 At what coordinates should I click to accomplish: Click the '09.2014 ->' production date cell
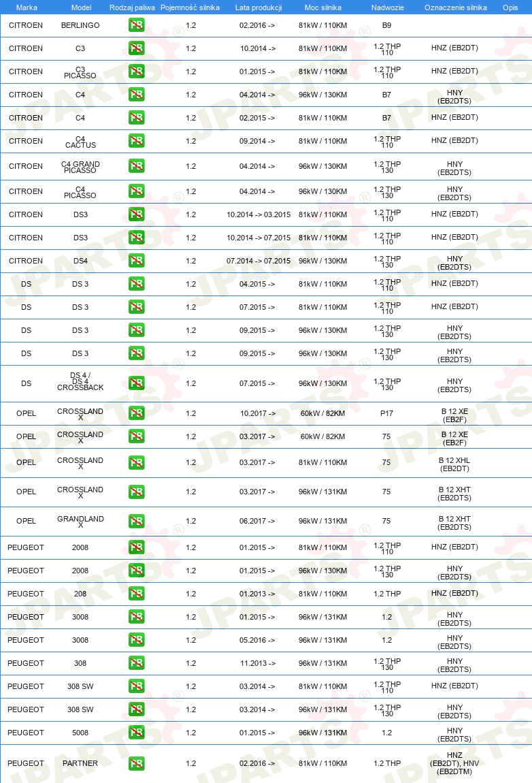click(257, 141)
